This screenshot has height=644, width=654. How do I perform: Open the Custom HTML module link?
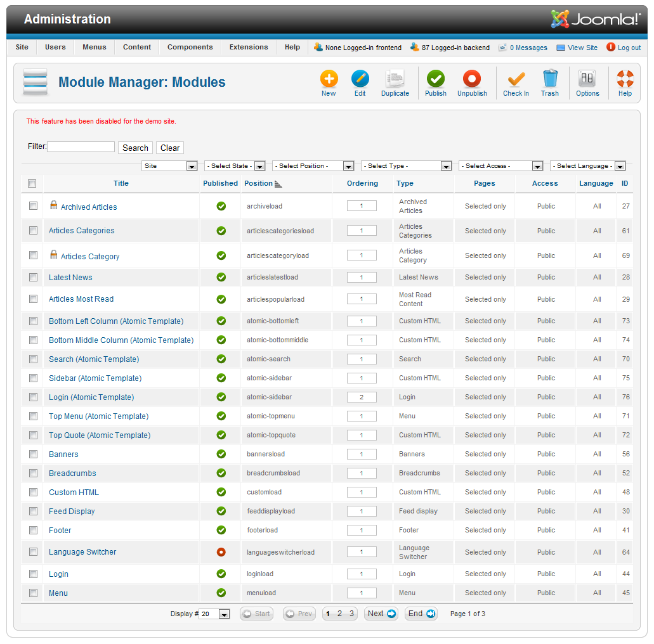[x=74, y=492]
